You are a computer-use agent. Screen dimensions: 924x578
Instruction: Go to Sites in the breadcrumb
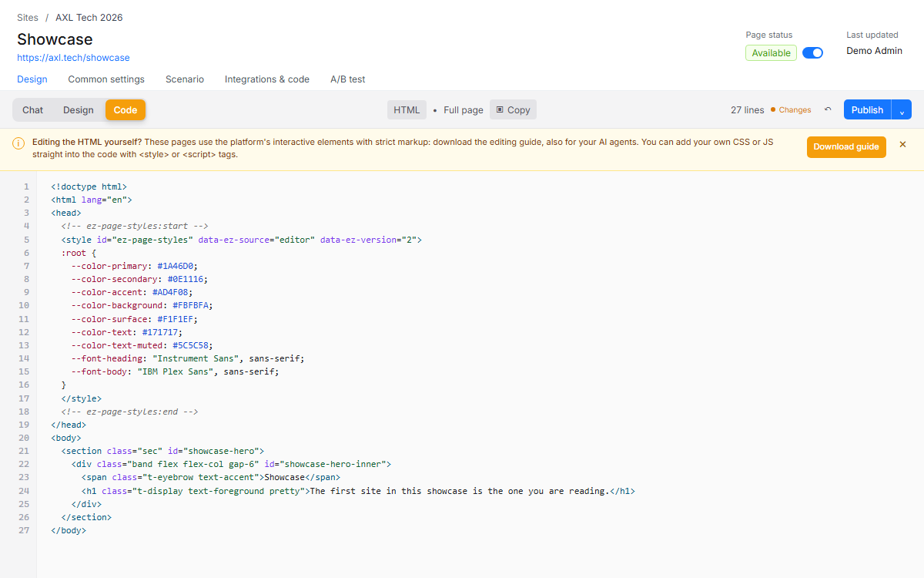28,18
